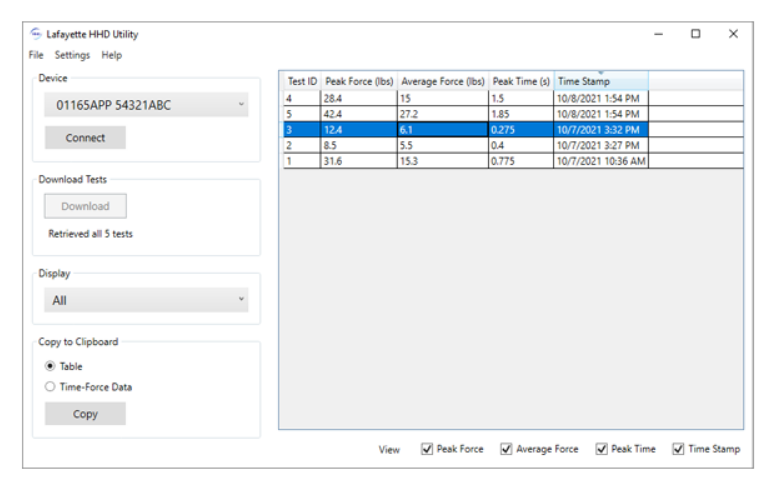Click the time stamp 10/7/2021 3:32 PM
Viewport: 774px width, 497px height.
(x=601, y=130)
